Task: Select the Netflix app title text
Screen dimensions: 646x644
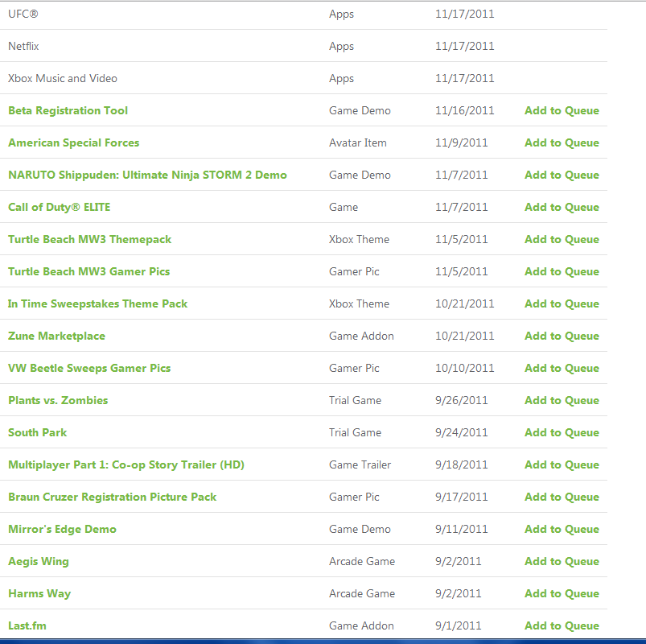Action: coord(23,46)
